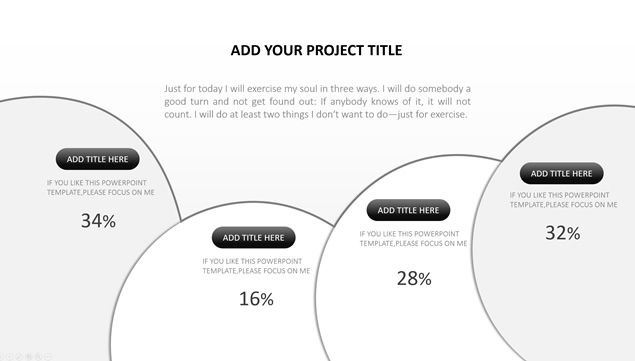Open the pen and laser pointer tools icon
Viewport: 635px width, 361px height.
tap(19, 357)
